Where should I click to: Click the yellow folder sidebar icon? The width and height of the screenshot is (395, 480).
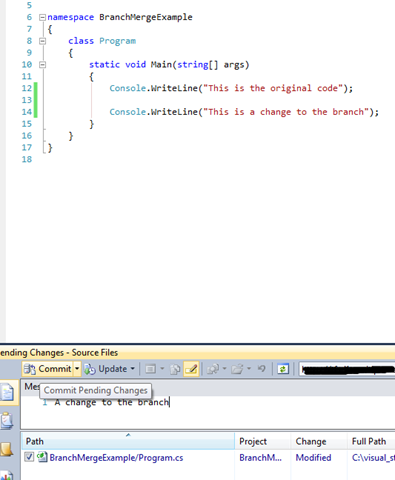(x=7, y=449)
